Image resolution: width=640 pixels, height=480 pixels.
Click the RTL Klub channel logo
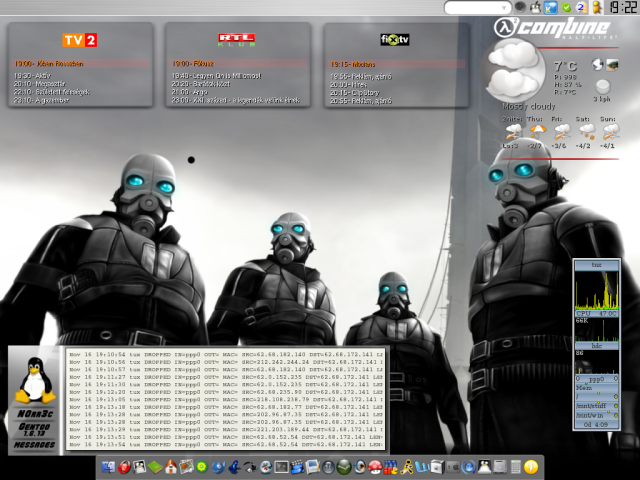click(x=236, y=40)
